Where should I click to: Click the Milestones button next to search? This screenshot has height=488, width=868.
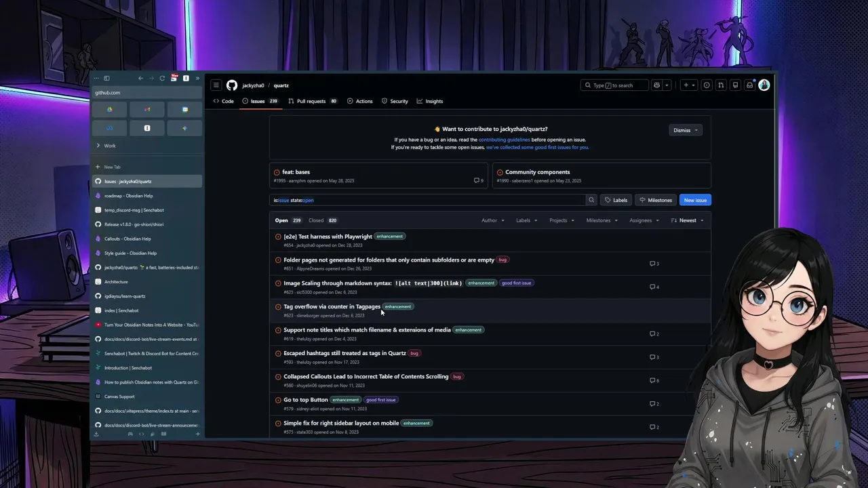[656, 200]
